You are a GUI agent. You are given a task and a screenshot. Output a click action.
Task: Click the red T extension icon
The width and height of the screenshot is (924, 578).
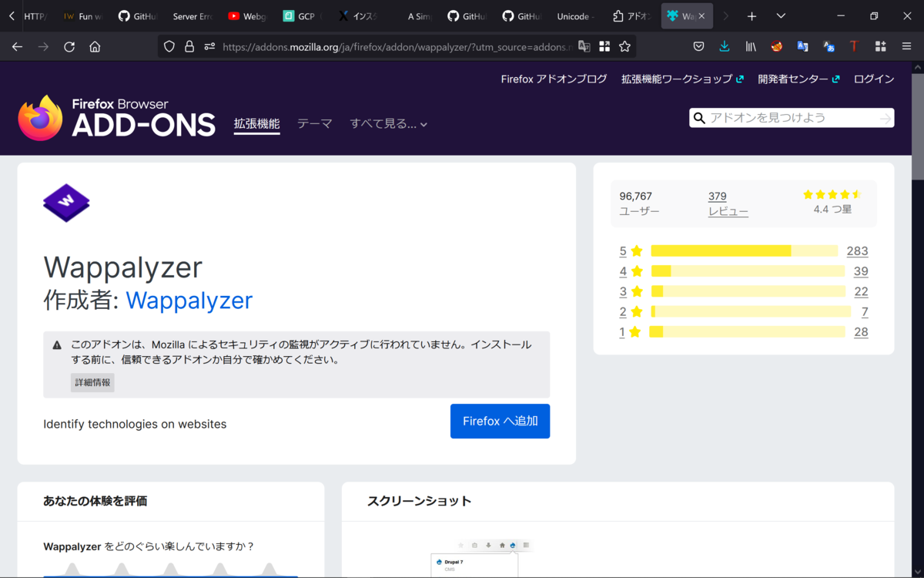pos(854,47)
